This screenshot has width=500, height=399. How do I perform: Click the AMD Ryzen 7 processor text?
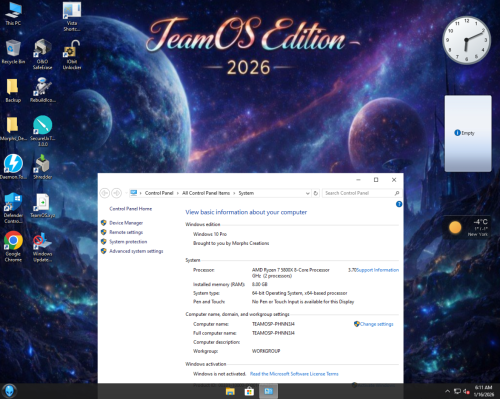click(x=291, y=270)
